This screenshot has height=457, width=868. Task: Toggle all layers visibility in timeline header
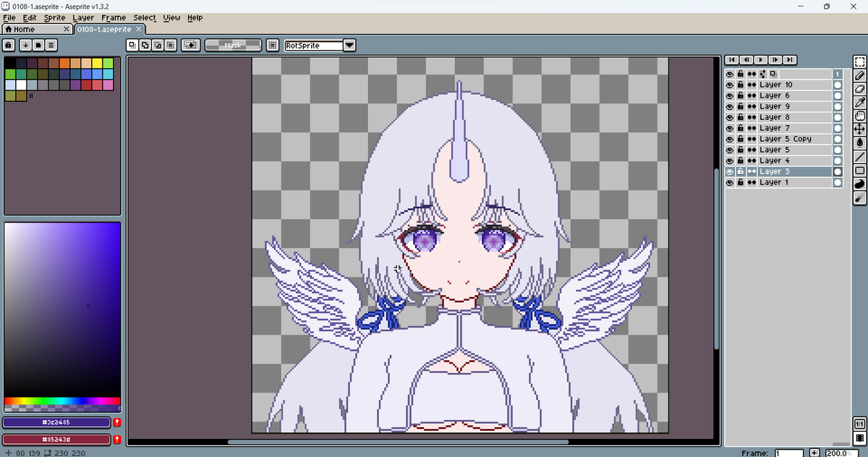(730, 74)
